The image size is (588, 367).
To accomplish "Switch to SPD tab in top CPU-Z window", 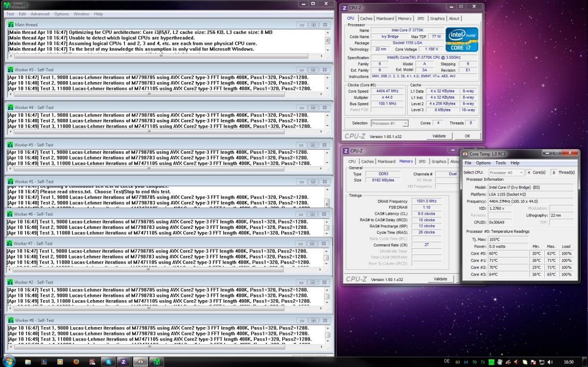I will (x=421, y=18).
